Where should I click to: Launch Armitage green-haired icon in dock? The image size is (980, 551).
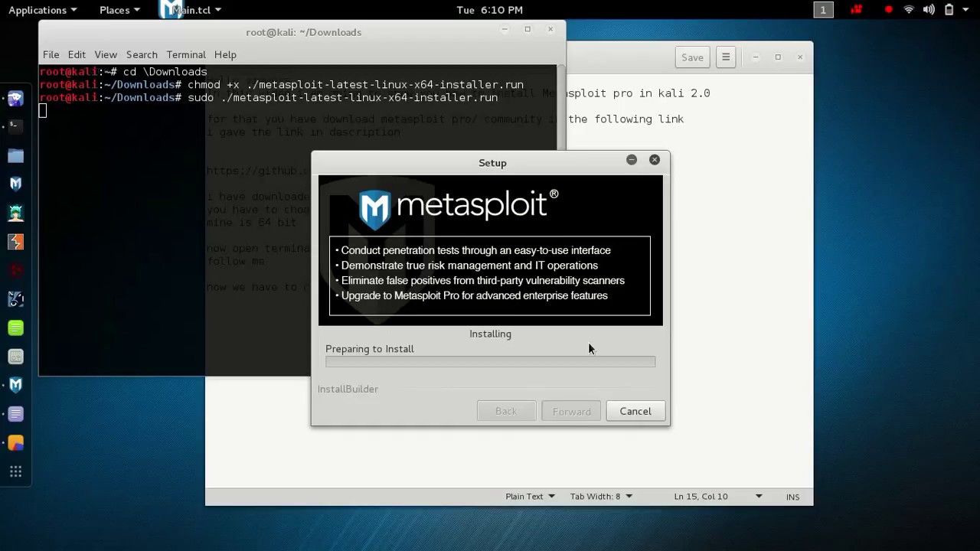(15, 213)
